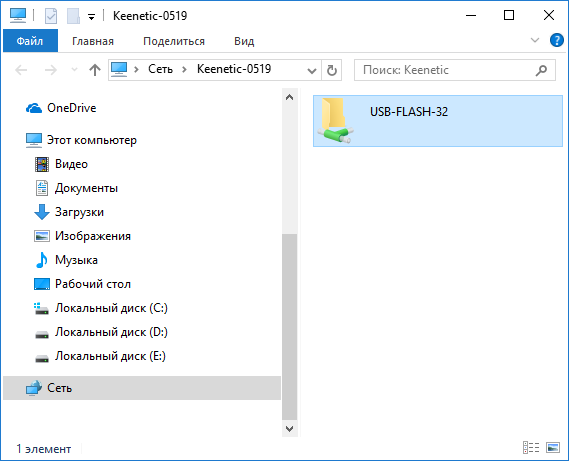This screenshot has height=461, width=569.
Task: Click the New folder quick access icon
Action: tap(73, 16)
